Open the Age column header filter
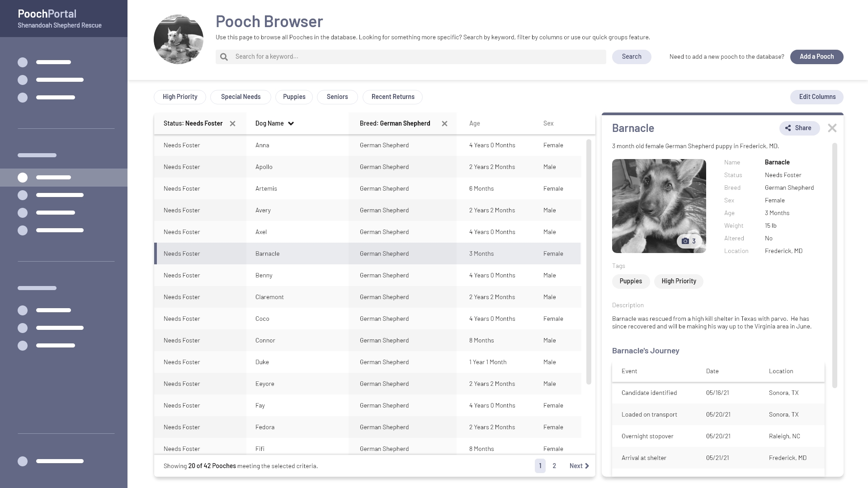 pos(474,124)
